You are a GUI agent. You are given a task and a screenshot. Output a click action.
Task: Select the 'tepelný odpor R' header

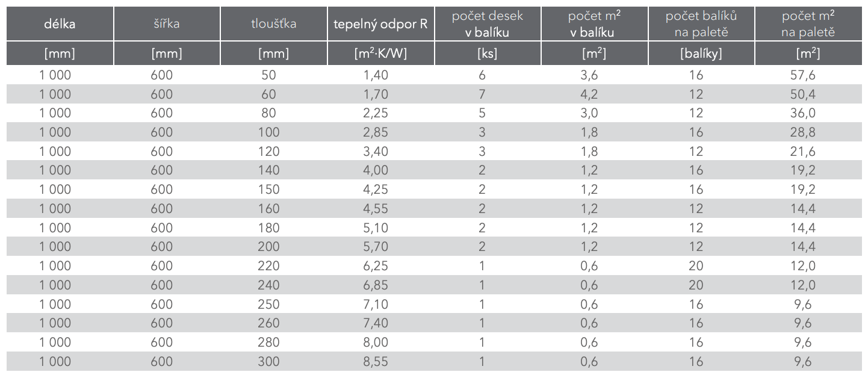click(380, 25)
